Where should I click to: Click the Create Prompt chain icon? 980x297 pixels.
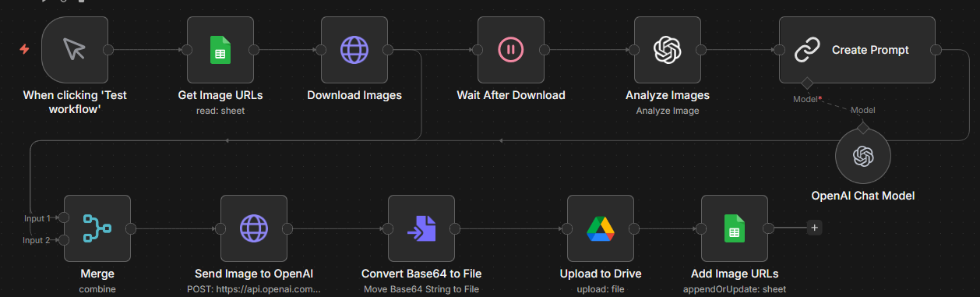pyautogui.click(x=807, y=50)
